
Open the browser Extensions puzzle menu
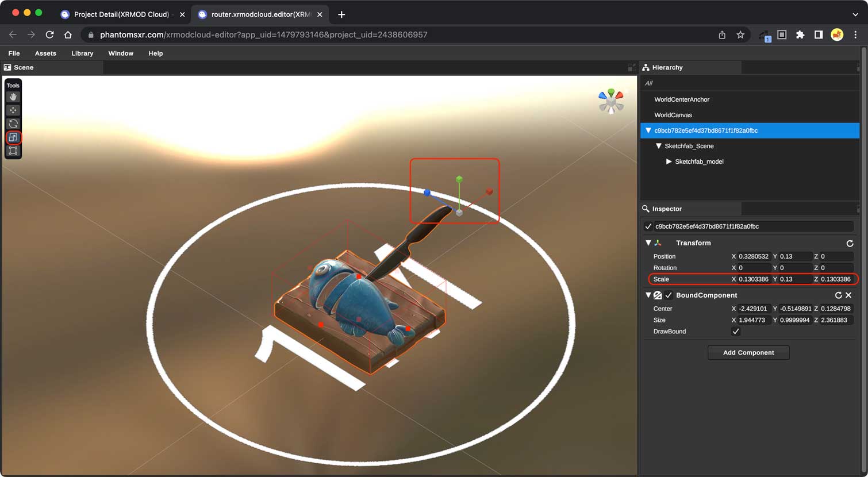(800, 34)
